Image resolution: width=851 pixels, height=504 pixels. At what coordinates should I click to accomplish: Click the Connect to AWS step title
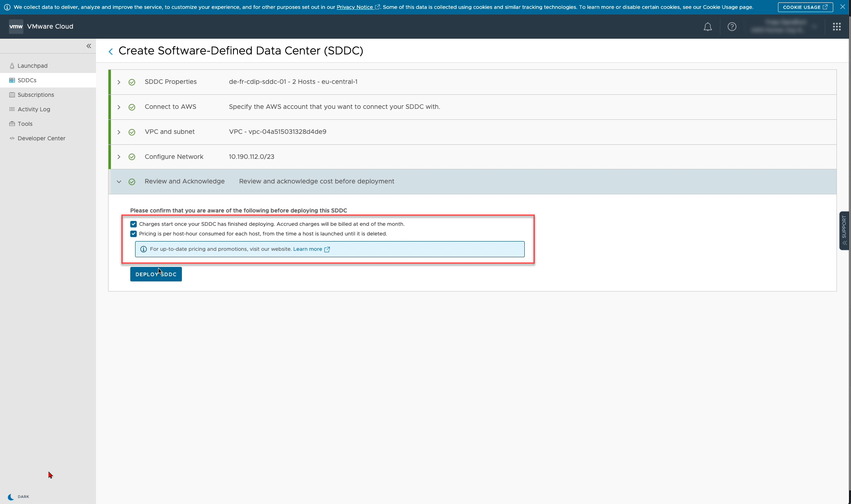click(170, 107)
